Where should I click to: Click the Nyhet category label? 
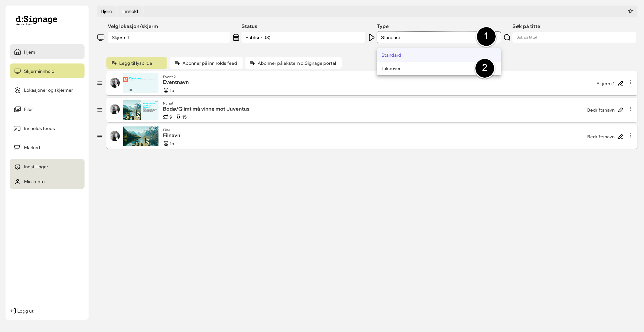(168, 103)
